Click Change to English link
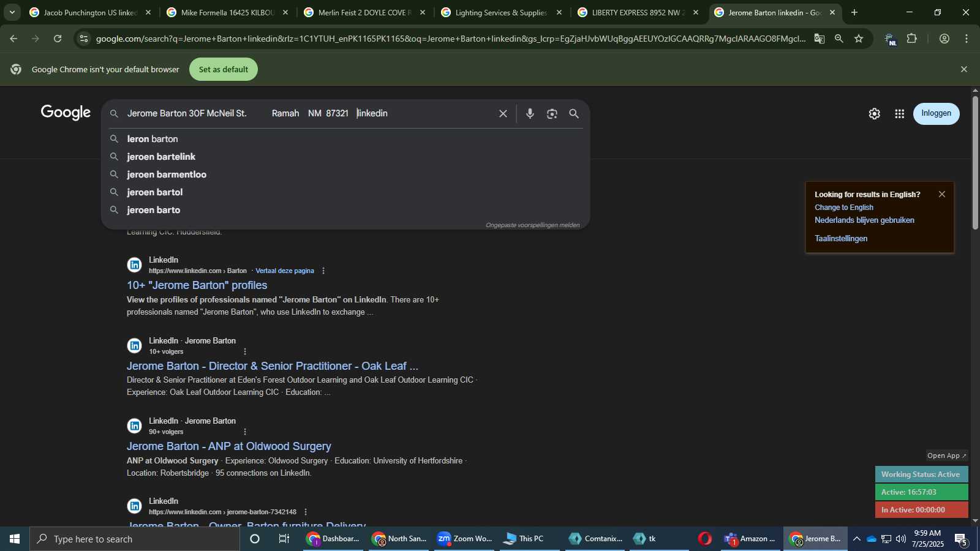The width and height of the screenshot is (980, 551). (844, 208)
